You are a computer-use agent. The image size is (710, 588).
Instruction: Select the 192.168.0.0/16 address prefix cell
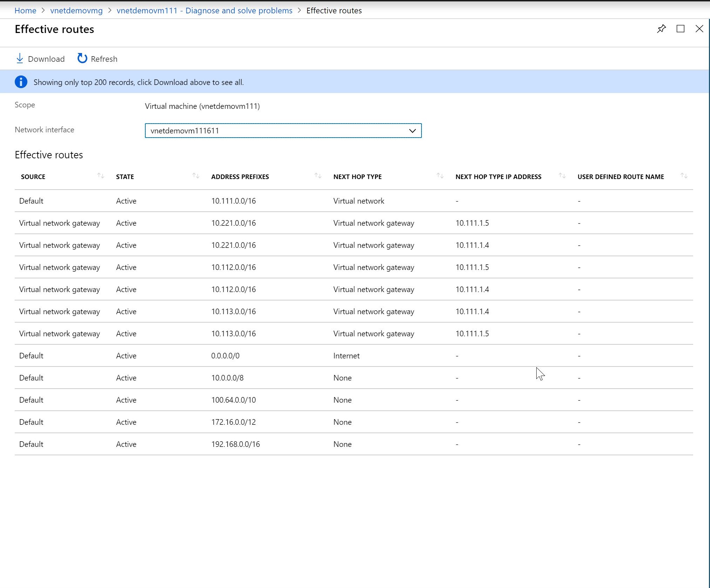235,444
